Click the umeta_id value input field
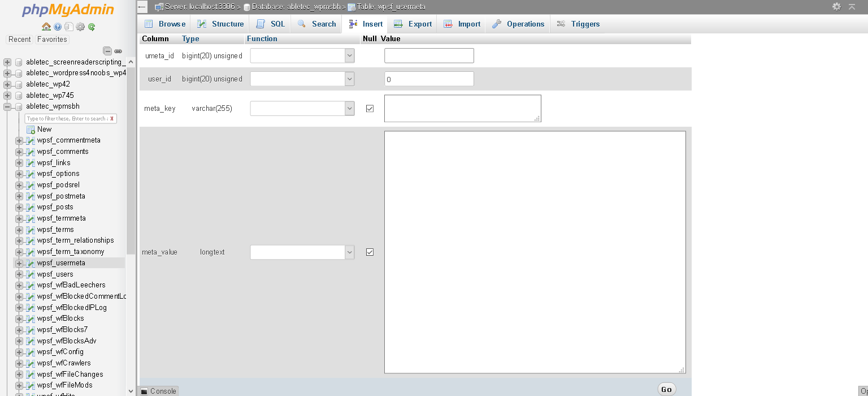The width and height of the screenshot is (868, 396). (x=429, y=55)
